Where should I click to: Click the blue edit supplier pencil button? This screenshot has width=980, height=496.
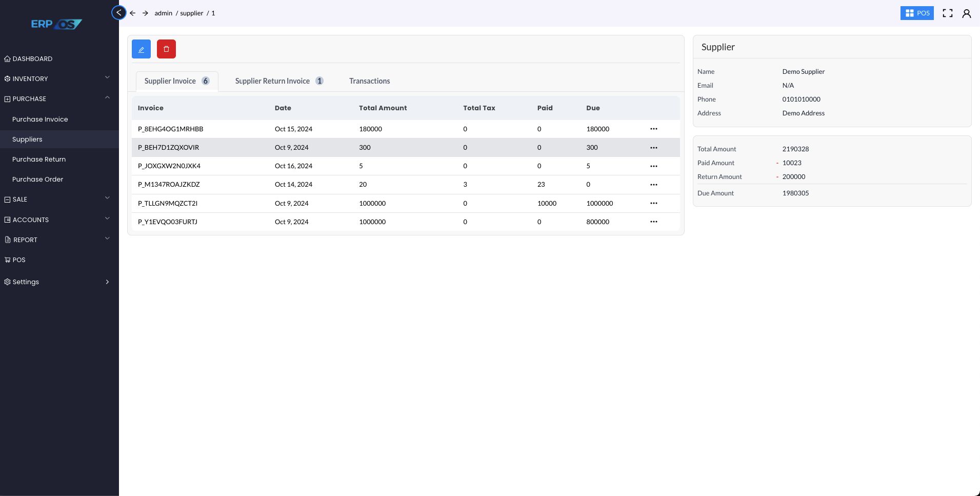point(141,49)
